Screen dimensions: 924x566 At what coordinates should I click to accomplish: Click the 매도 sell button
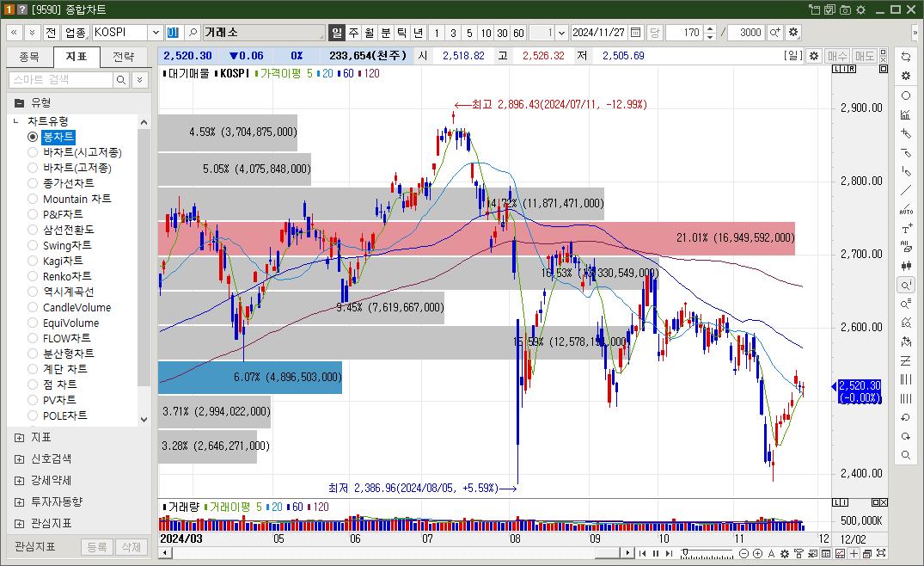tap(865, 55)
